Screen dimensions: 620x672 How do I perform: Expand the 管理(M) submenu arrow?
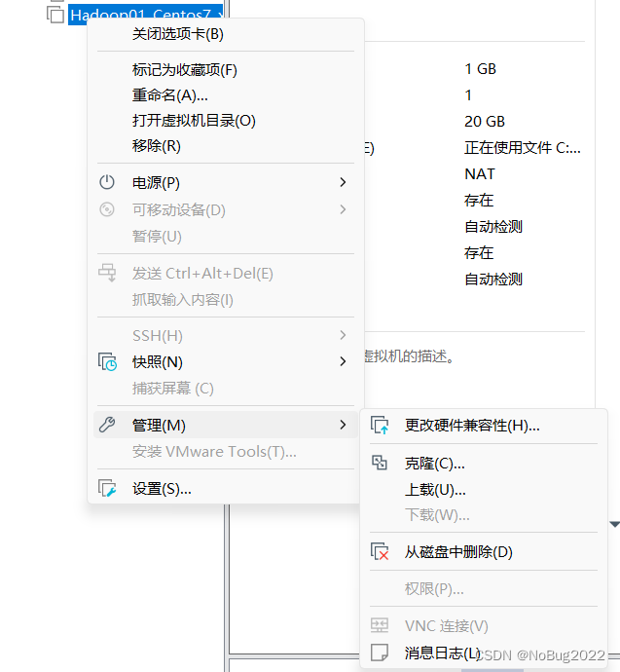point(343,425)
